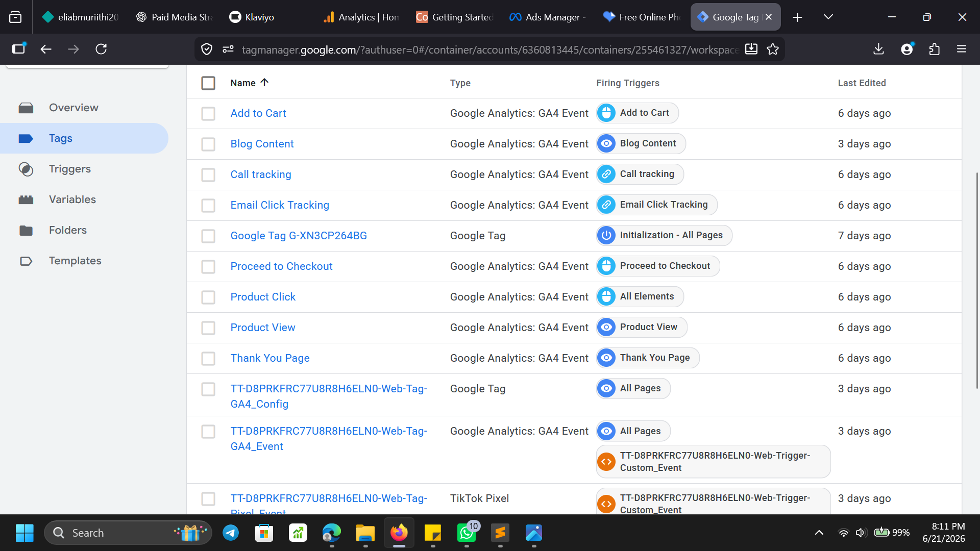Click the Windows Start button
The image size is (980, 551).
[24, 533]
